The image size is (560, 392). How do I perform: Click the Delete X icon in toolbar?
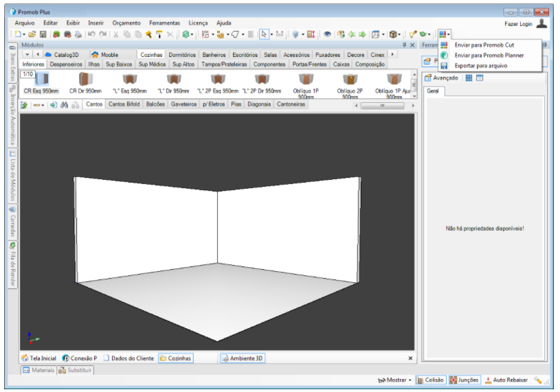[170, 34]
